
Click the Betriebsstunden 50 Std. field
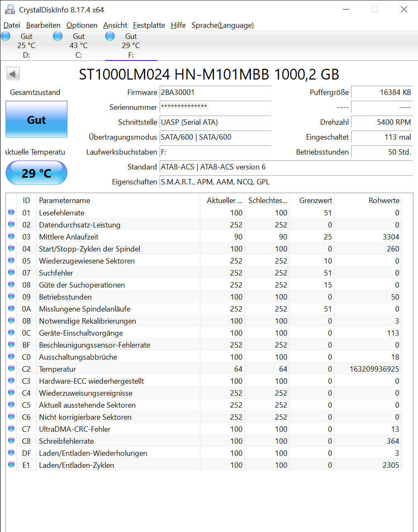point(382,152)
